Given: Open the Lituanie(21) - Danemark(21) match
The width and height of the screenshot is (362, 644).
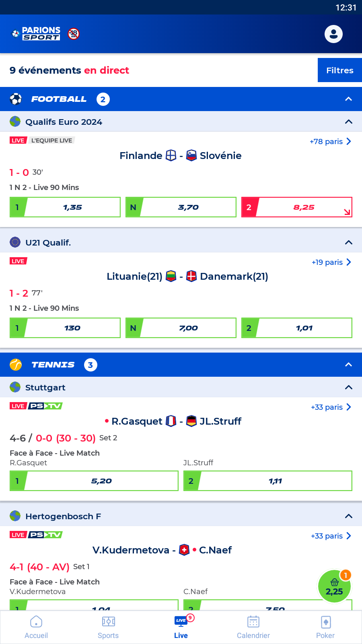Looking at the screenshot, I should click(187, 277).
